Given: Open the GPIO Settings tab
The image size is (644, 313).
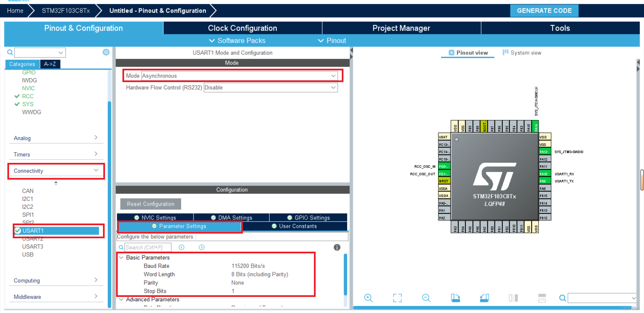Looking at the screenshot, I should tap(308, 217).
